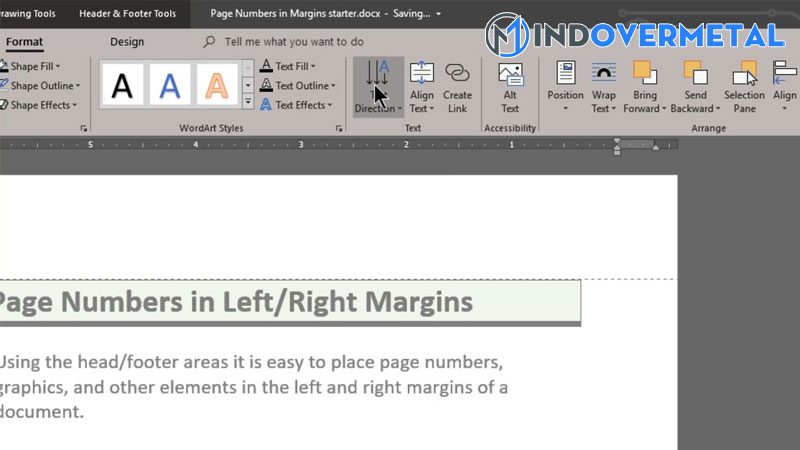The image size is (800, 450).
Task: Expand the Text Outline dropdown
Action: point(294,86)
